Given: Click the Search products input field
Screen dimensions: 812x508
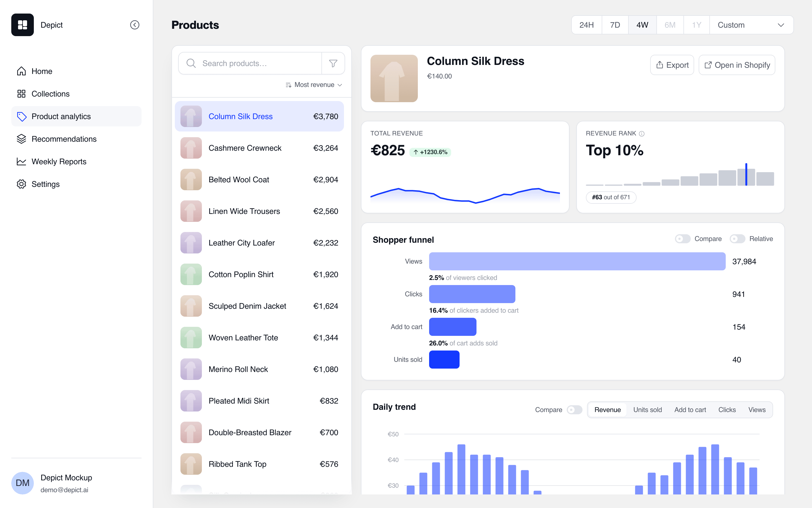Looking at the screenshot, I should (250, 63).
